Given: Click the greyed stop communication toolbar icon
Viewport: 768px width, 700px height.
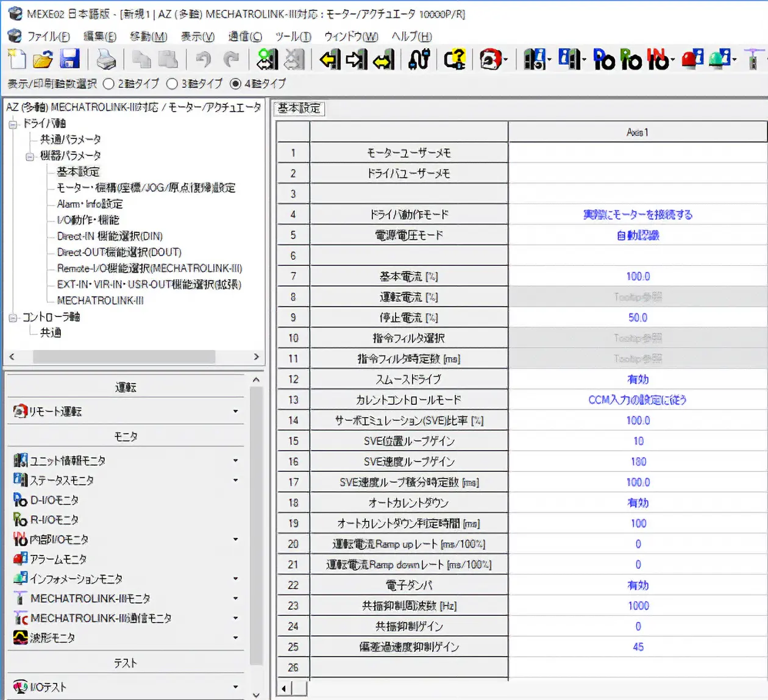Looking at the screenshot, I should pyautogui.click(x=294, y=59).
